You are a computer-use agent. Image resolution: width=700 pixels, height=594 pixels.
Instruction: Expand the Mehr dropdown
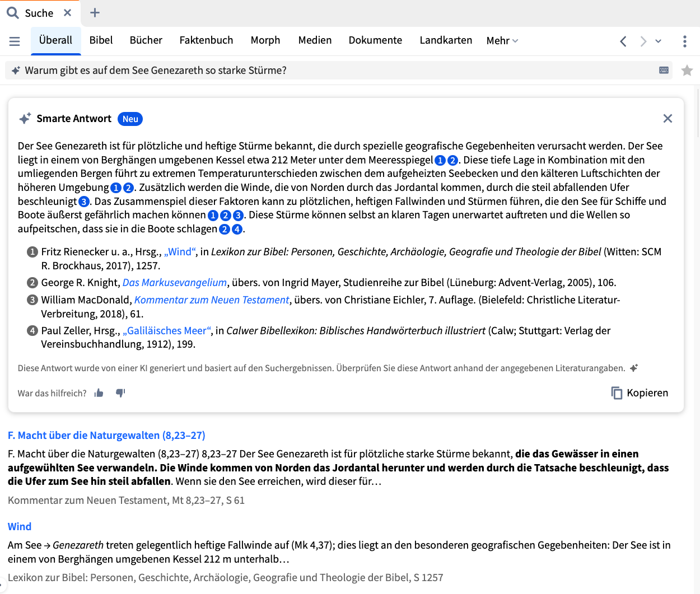point(502,41)
